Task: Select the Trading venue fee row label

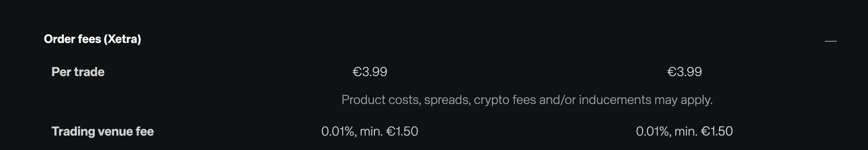Action: click(102, 131)
